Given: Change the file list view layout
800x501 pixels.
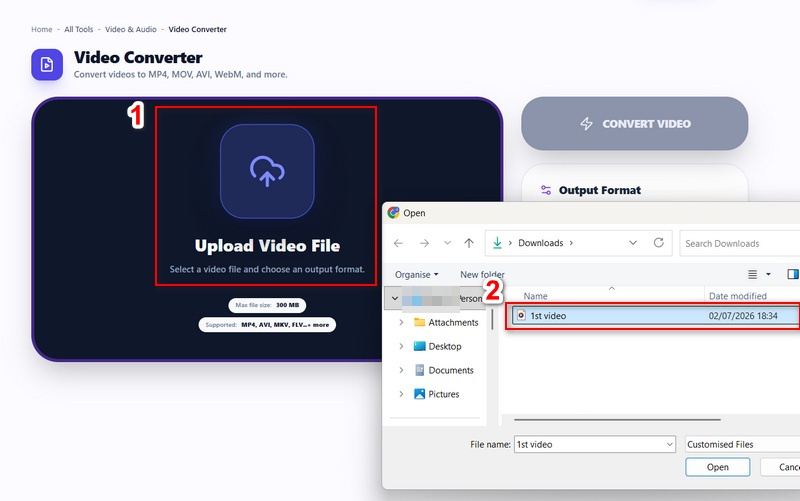Looking at the screenshot, I should click(x=753, y=274).
